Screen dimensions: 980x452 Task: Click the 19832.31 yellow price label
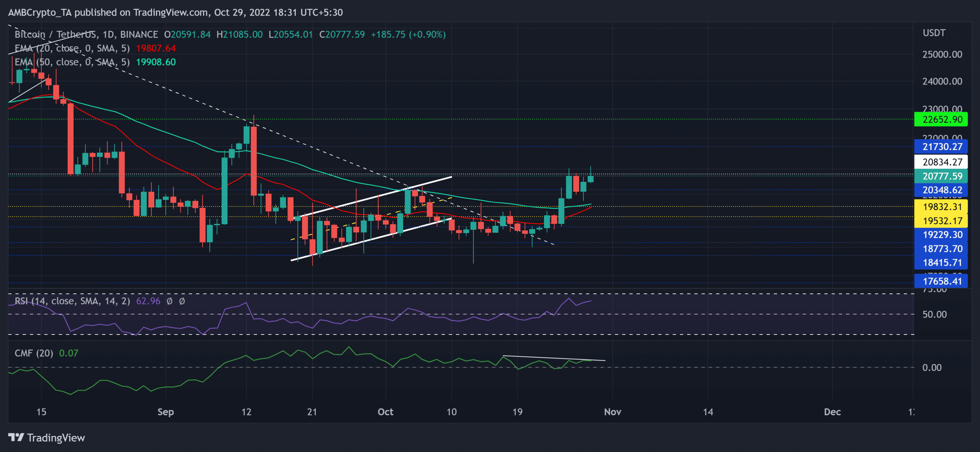pyautogui.click(x=941, y=207)
